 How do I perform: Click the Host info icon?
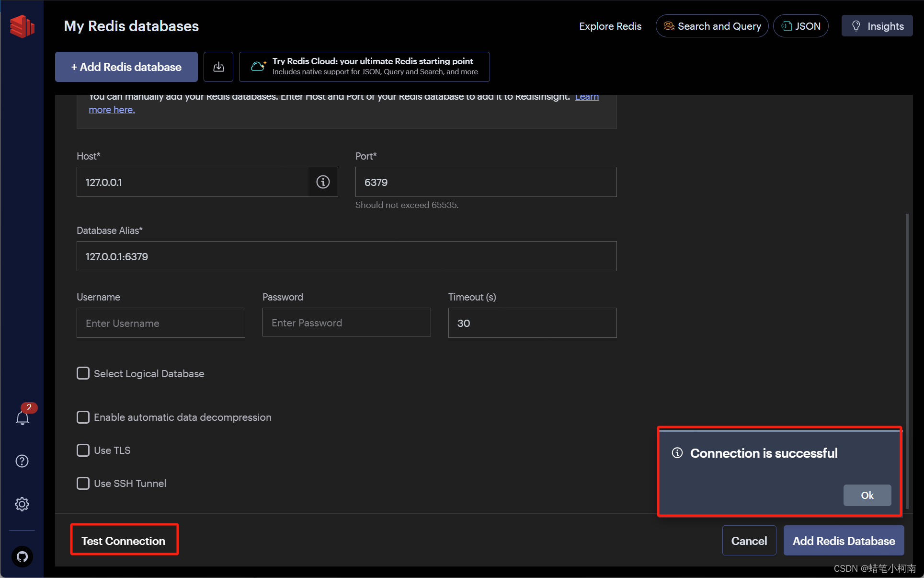[323, 182]
